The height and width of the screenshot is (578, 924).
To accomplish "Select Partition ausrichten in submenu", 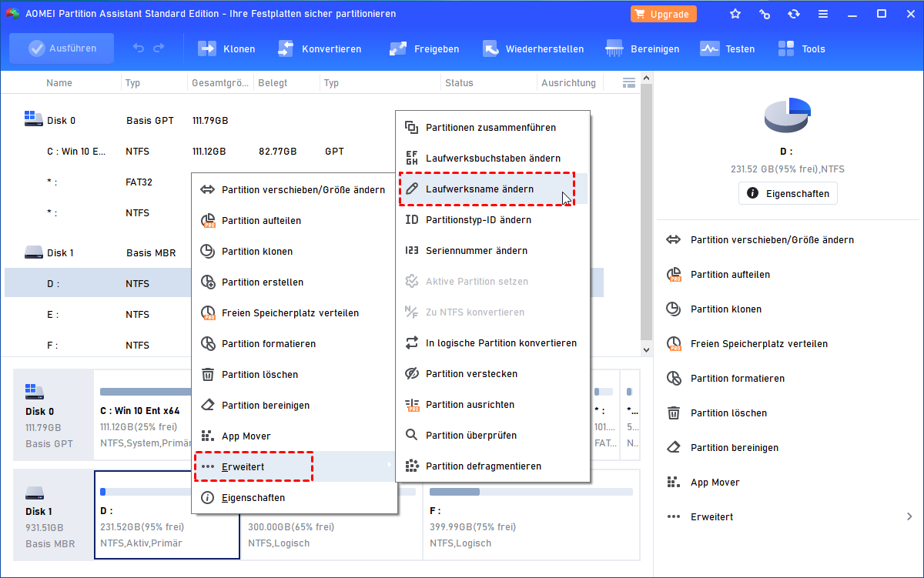I will point(493,404).
